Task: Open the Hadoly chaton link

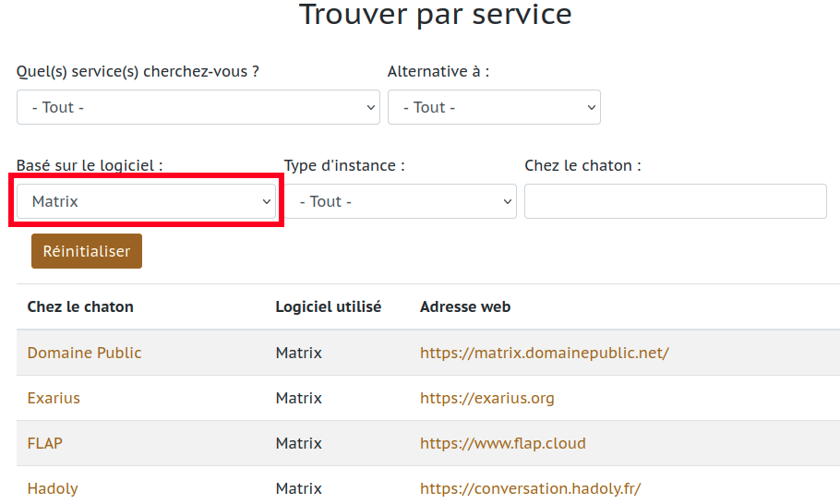Action: pyautogui.click(x=53, y=488)
